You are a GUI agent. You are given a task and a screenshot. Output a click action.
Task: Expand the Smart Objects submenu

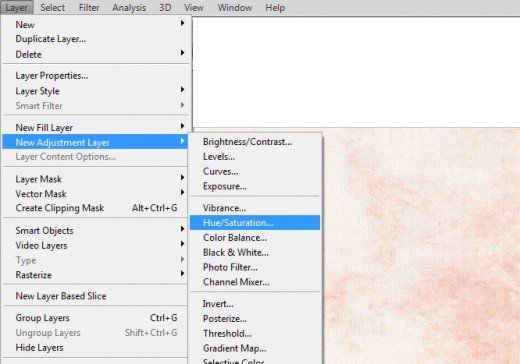coord(95,230)
